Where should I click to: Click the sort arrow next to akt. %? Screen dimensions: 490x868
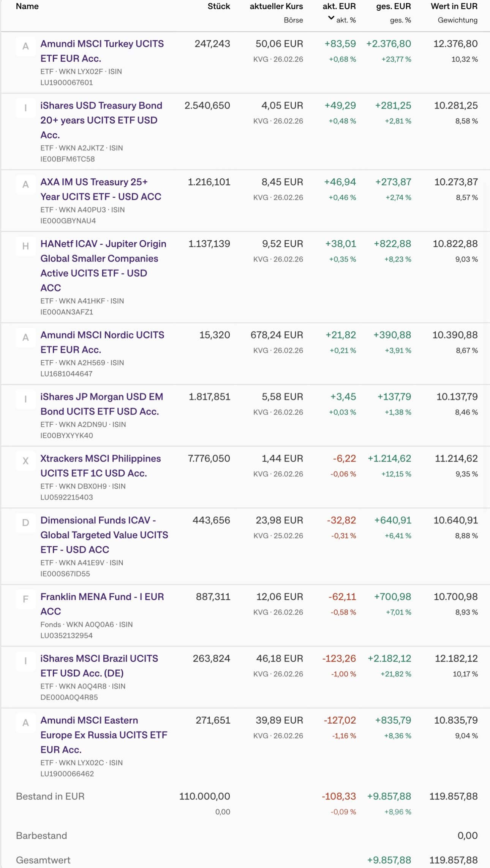coord(331,18)
